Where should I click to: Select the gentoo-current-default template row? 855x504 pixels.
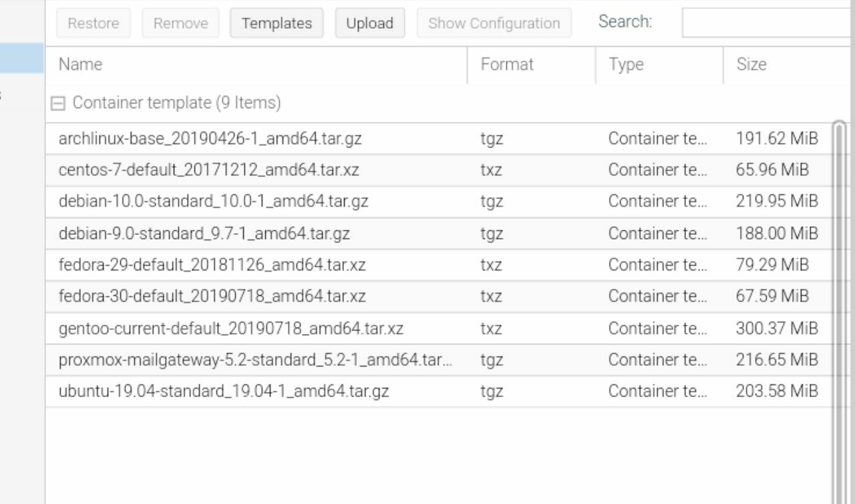click(439, 328)
